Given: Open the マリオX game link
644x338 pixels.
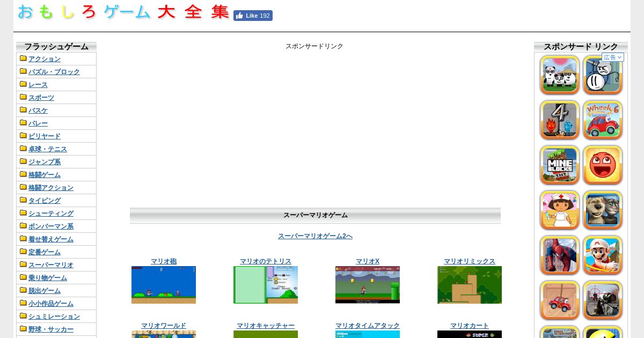Looking at the screenshot, I should [x=368, y=261].
